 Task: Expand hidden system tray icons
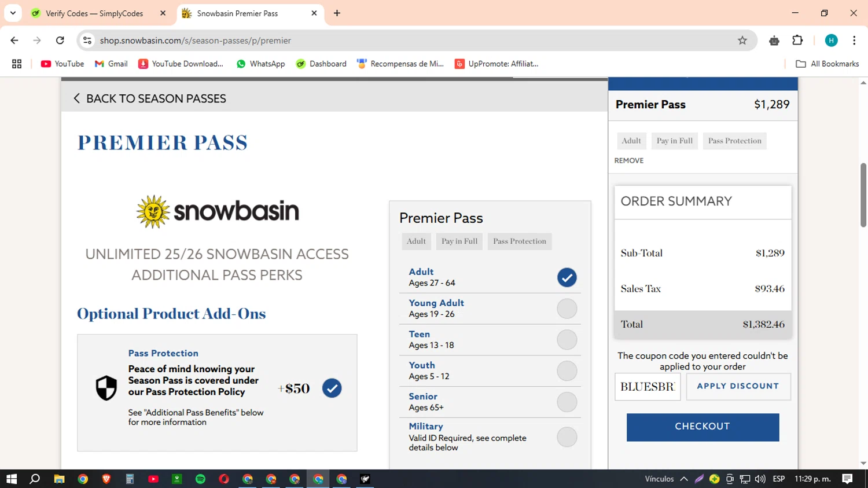[684, 479]
